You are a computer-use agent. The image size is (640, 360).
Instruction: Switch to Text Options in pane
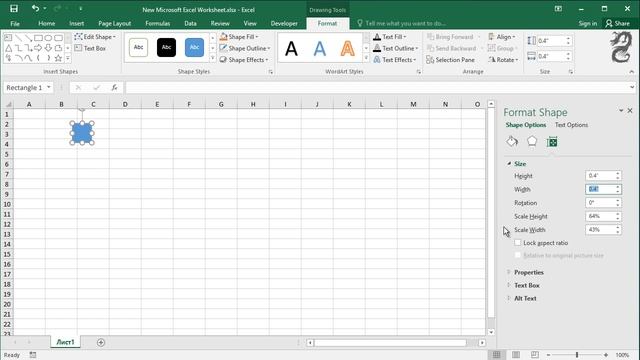571,125
